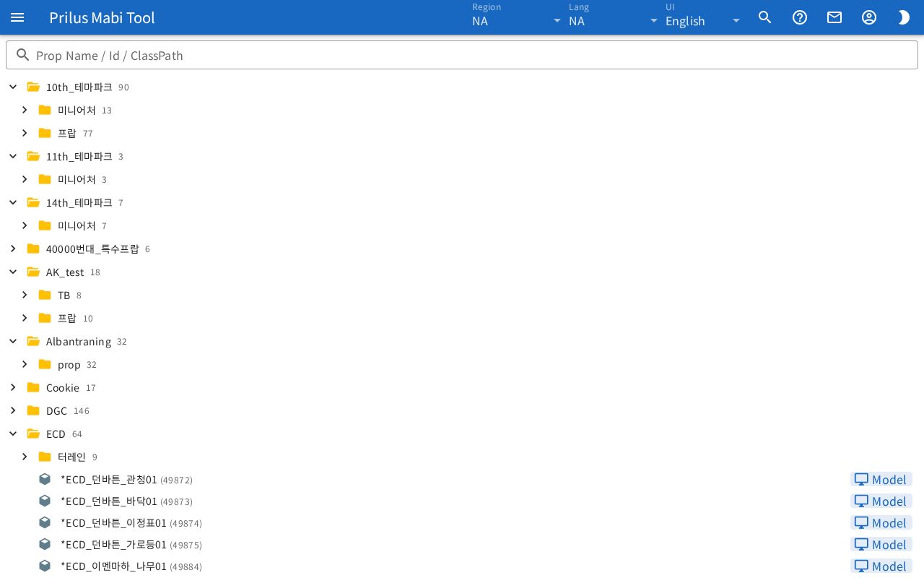Screen dimensions: 924x578
Task: Focus the Prop Name / Id / ClassPath search field
Action: tap(462, 55)
